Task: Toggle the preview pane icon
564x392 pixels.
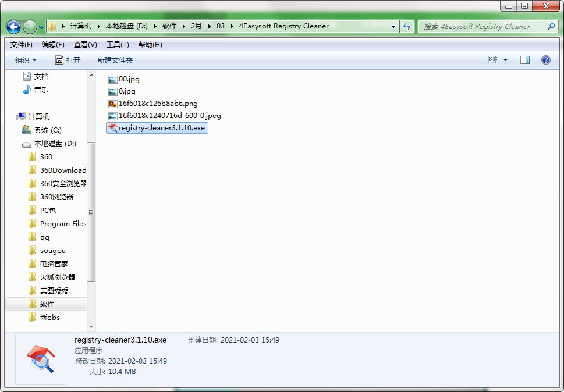Action: coord(525,60)
